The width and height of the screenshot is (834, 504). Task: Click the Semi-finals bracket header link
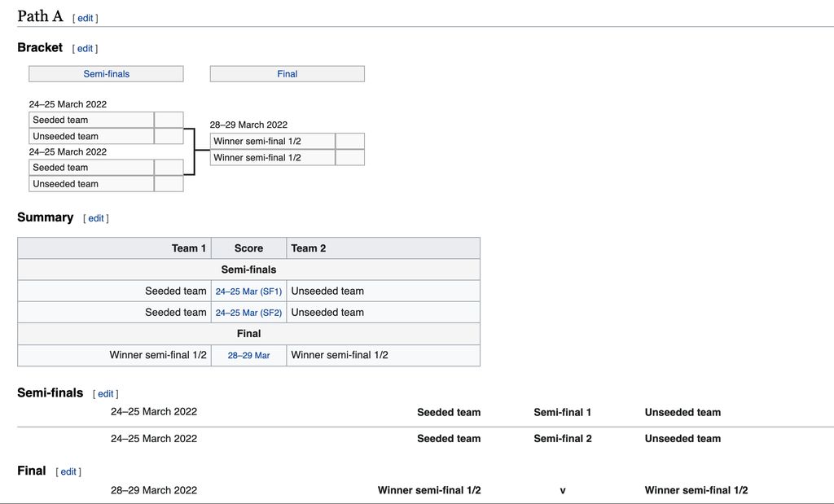(107, 74)
